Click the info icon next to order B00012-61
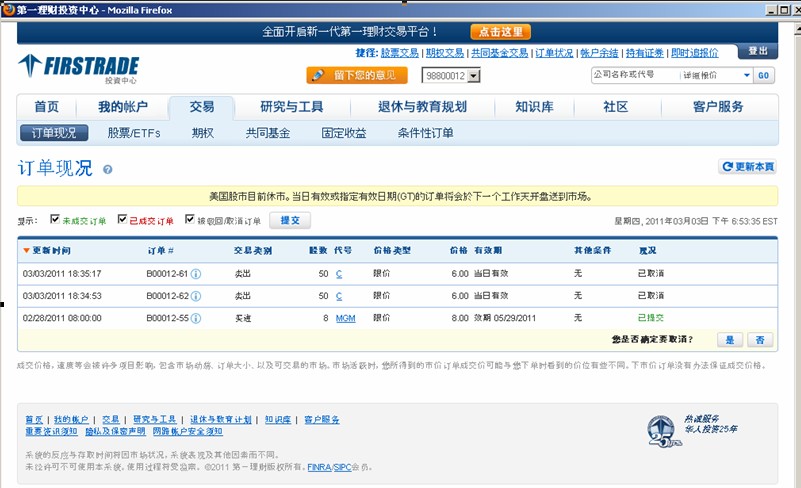Screen dimensions: 801x488 click(196, 274)
